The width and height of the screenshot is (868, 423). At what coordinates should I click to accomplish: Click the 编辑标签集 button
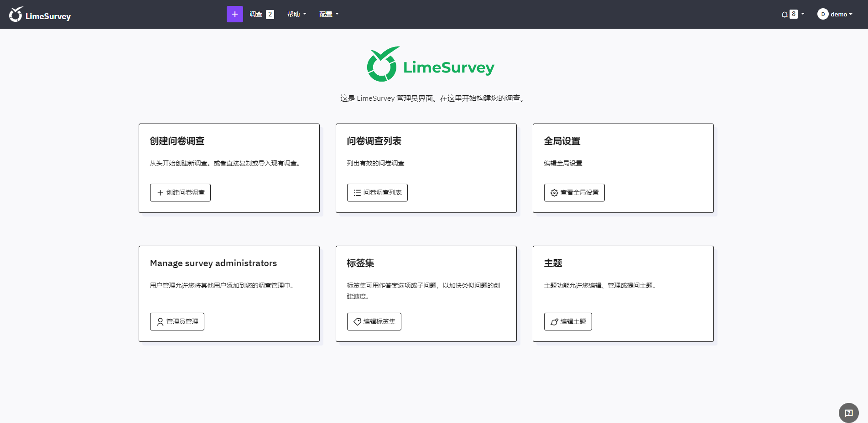(374, 321)
